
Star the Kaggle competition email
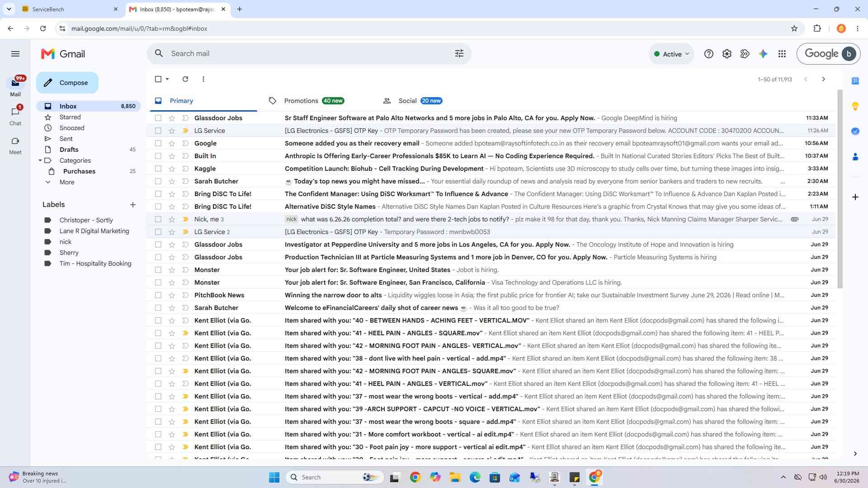(x=172, y=169)
